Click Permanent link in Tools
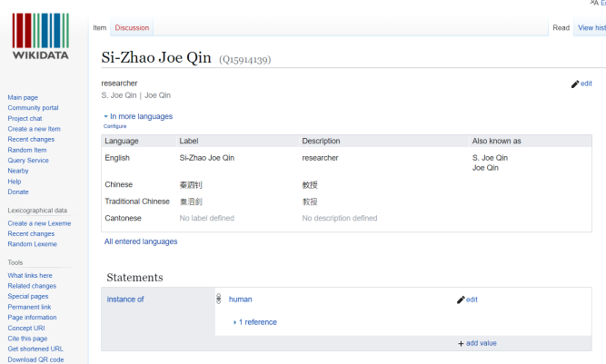Viewport: 606px width, 364px height. pos(29,307)
